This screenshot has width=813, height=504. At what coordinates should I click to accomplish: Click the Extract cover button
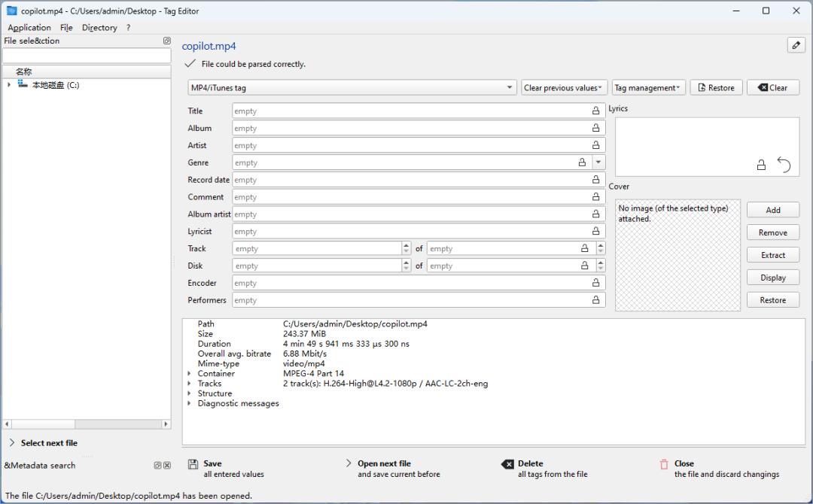(x=772, y=255)
